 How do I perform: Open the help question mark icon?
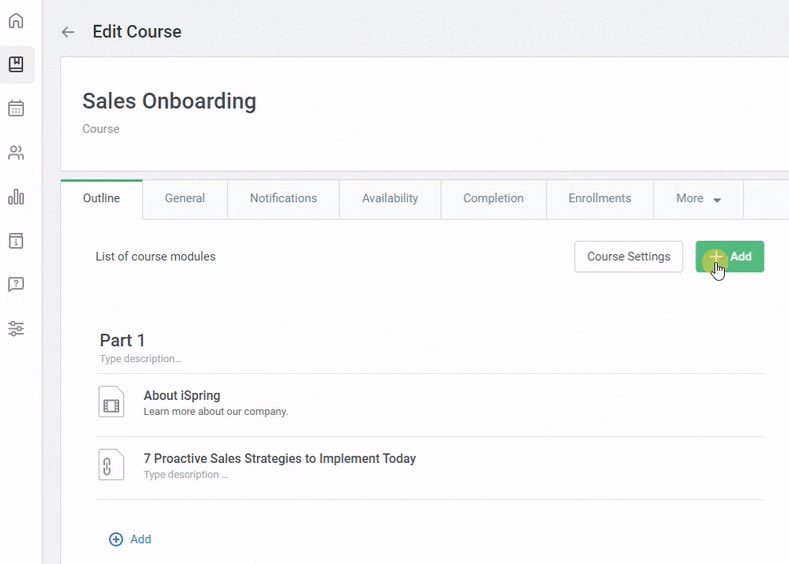click(16, 285)
